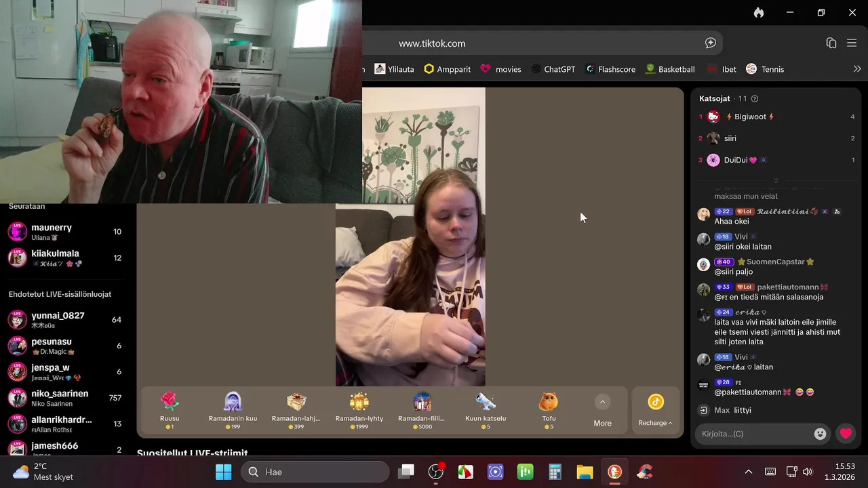Pick the Ramadan-lahja gift box
The height and width of the screenshot is (488, 868).
[296, 411]
